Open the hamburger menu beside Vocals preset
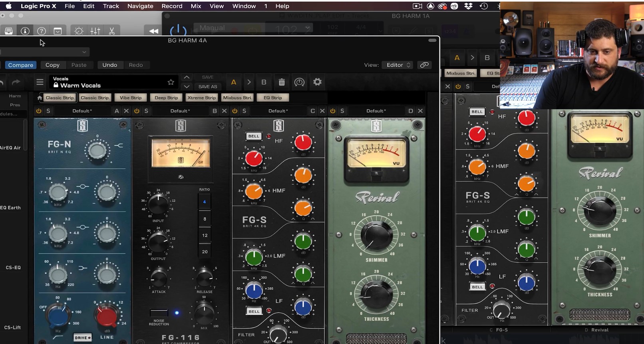This screenshot has height=344, width=644. [40, 82]
